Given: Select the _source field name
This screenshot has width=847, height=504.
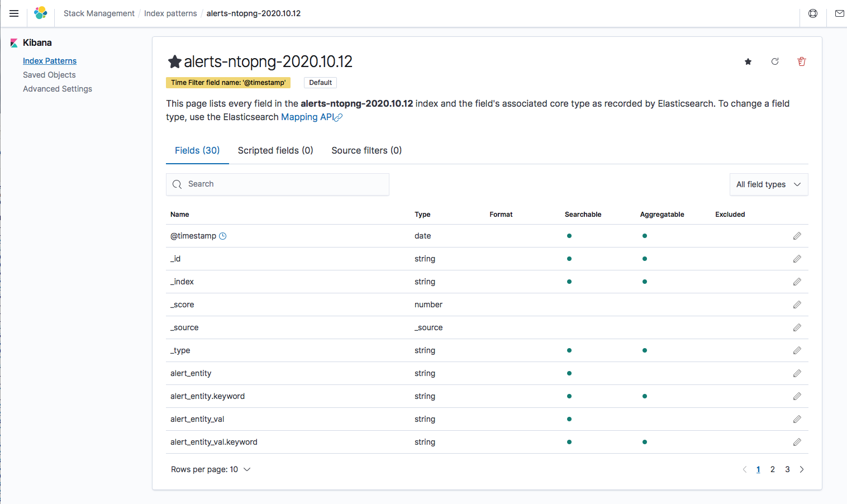Looking at the screenshot, I should (x=184, y=327).
